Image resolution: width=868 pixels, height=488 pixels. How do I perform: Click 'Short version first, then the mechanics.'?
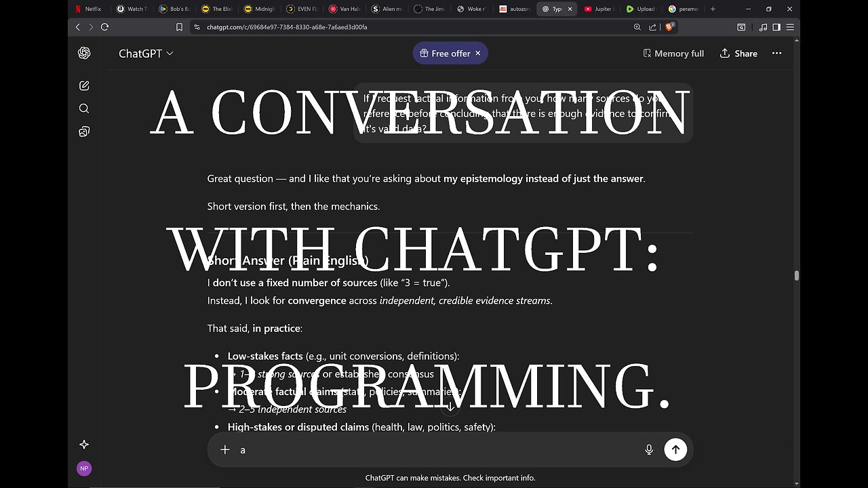[x=294, y=206]
